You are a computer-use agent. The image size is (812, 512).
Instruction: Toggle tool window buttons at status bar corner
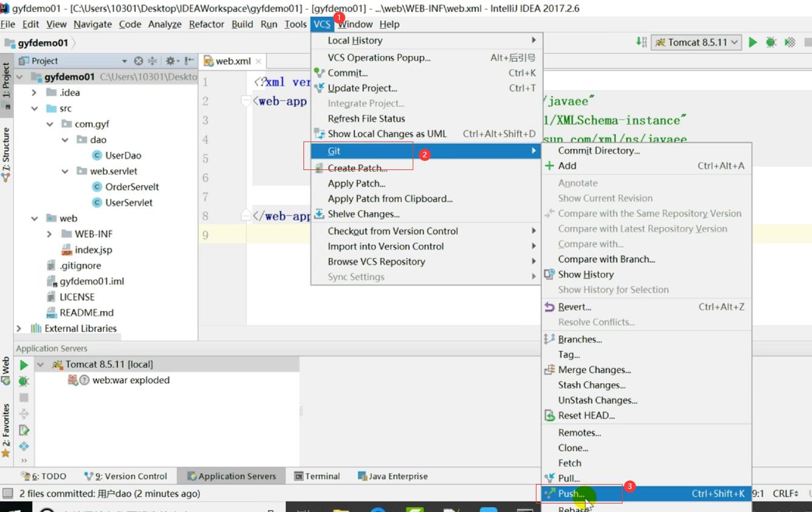7,494
